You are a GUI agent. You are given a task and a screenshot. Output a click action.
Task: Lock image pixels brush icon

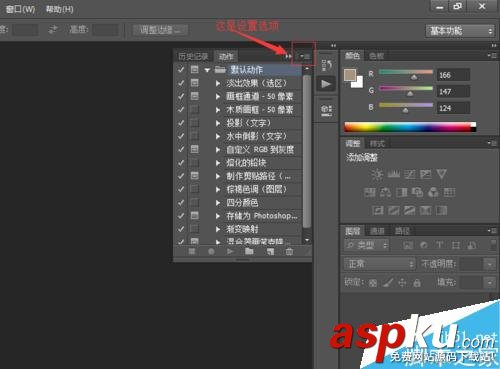click(x=388, y=283)
